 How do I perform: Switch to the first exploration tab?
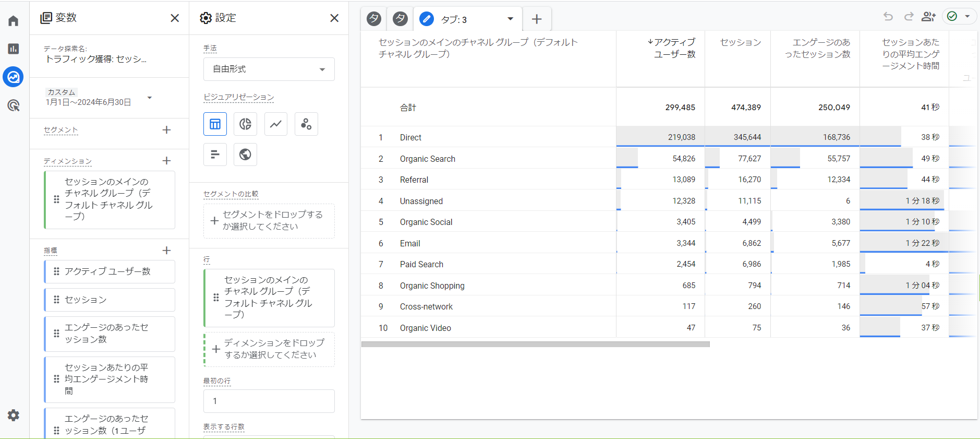tap(374, 19)
